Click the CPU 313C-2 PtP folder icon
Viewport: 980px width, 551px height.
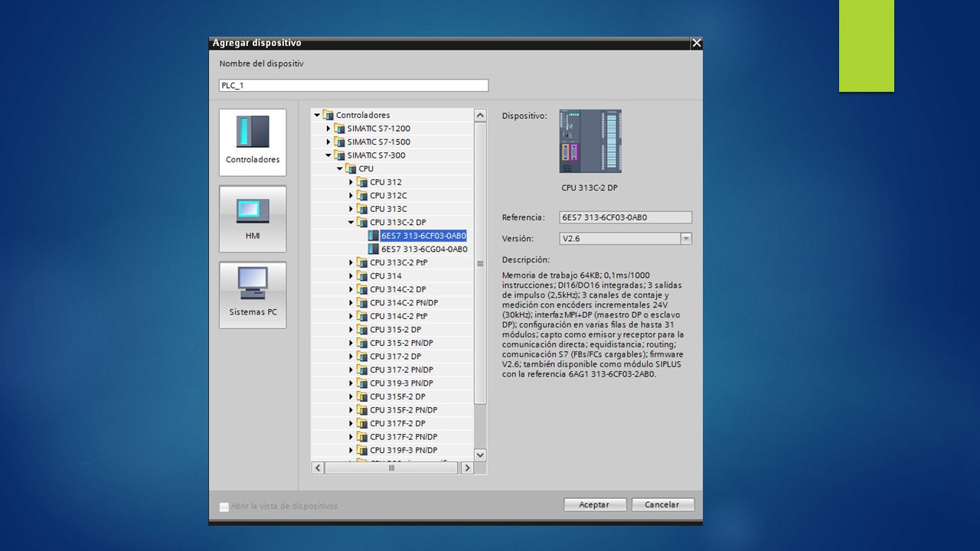(363, 262)
